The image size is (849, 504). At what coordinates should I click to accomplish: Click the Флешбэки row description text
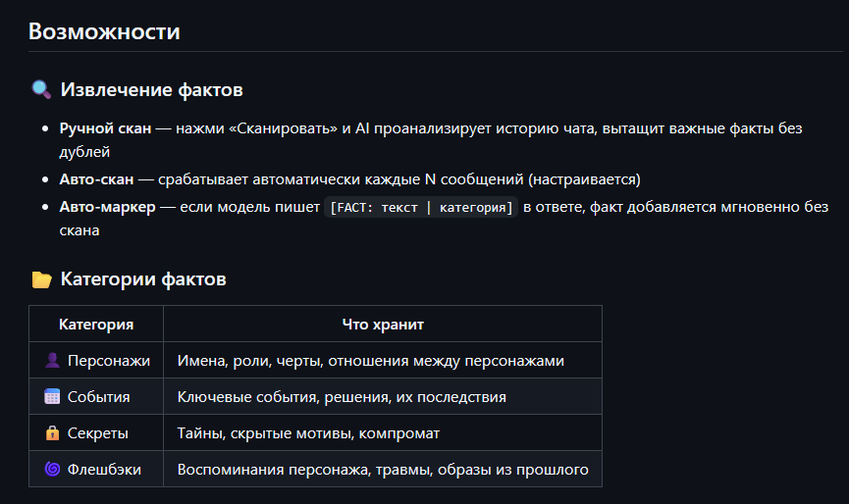coord(382,470)
